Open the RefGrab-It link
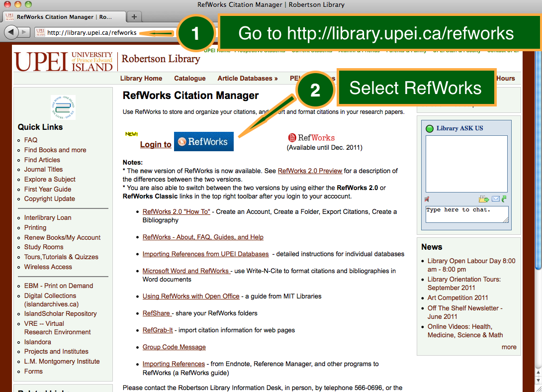This screenshot has width=542, height=392. 158,330
